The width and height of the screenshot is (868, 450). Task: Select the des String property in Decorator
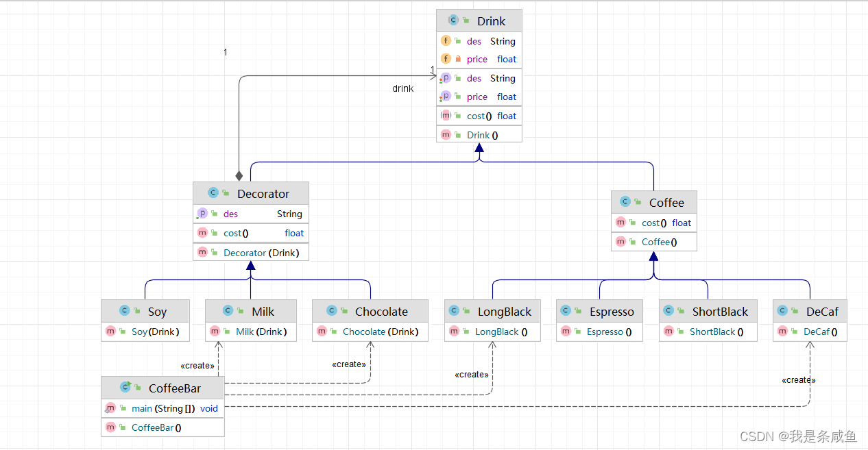point(251,214)
